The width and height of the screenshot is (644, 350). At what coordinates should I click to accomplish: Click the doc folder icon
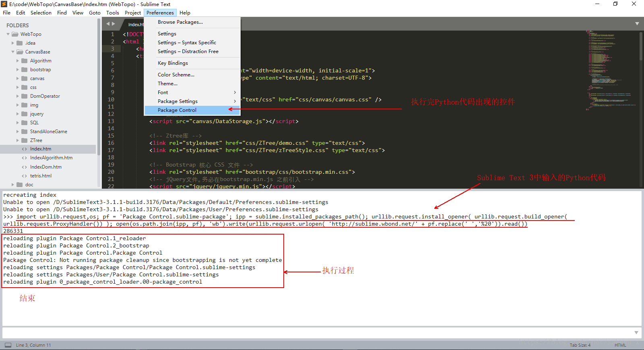point(20,185)
